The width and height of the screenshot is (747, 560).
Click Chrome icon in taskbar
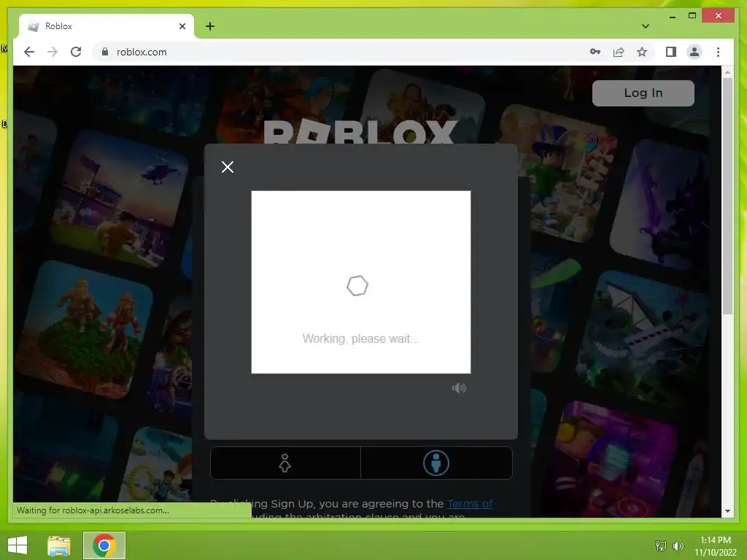pos(104,545)
